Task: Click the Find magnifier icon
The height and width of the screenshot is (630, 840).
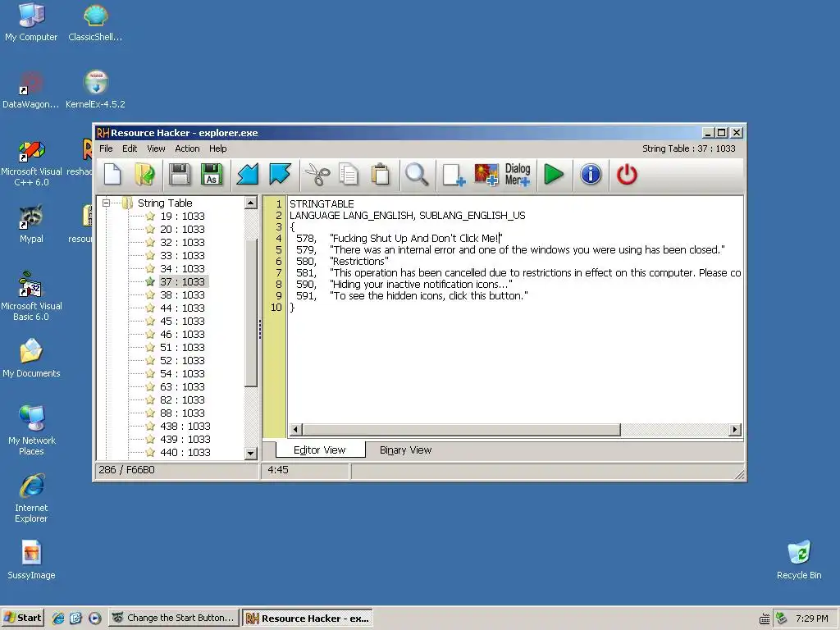Action: 417,175
